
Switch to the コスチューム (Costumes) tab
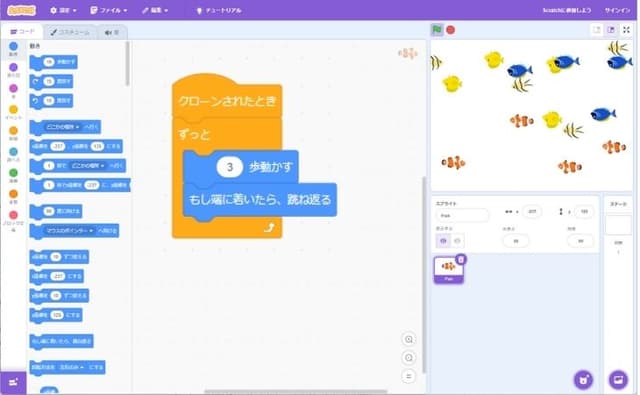70,32
